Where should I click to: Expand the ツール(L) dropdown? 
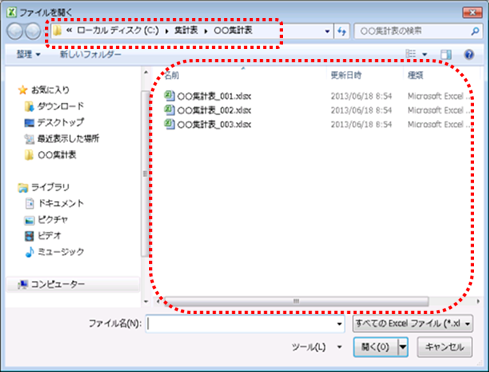(x=316, y=347)
